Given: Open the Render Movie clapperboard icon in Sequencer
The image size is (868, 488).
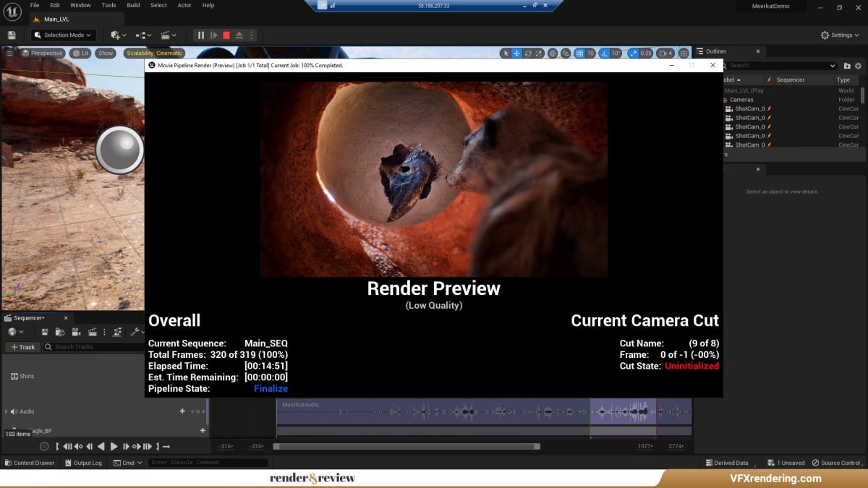Looking at the screenshot, I should [93, 333].
